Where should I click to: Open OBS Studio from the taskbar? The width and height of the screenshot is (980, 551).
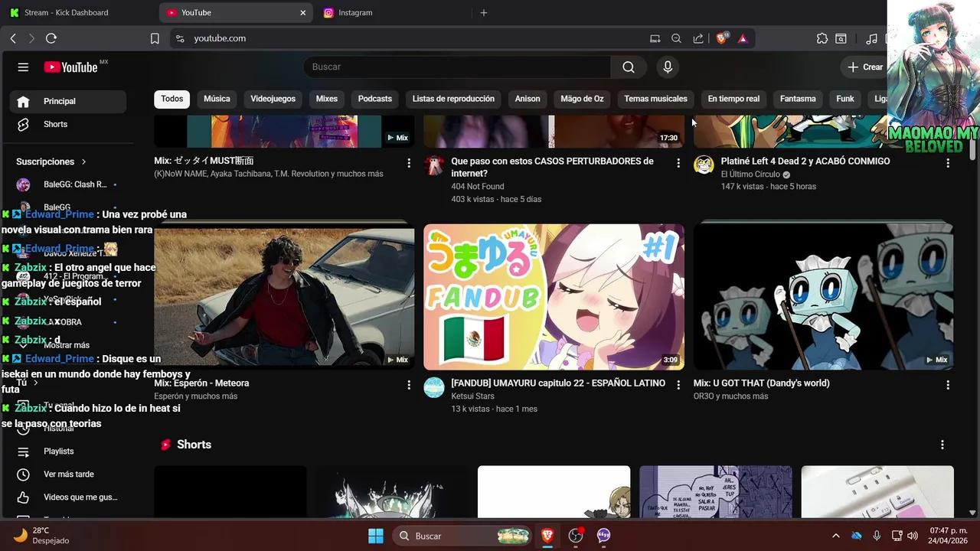pyautogui.click(x=576, y=536)
